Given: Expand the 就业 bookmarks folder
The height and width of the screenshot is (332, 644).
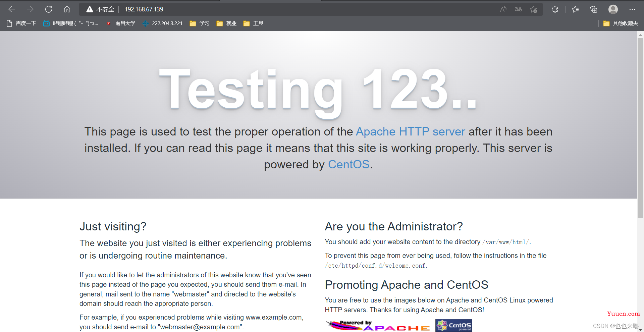Looking at the screenshot, I should point(226,23).
